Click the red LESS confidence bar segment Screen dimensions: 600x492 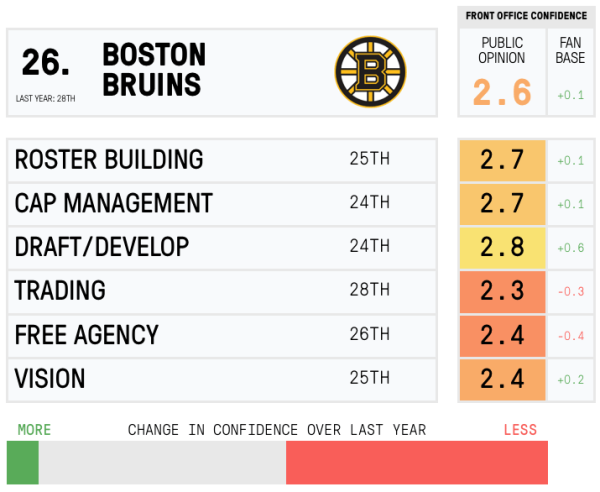coord(416,463)
